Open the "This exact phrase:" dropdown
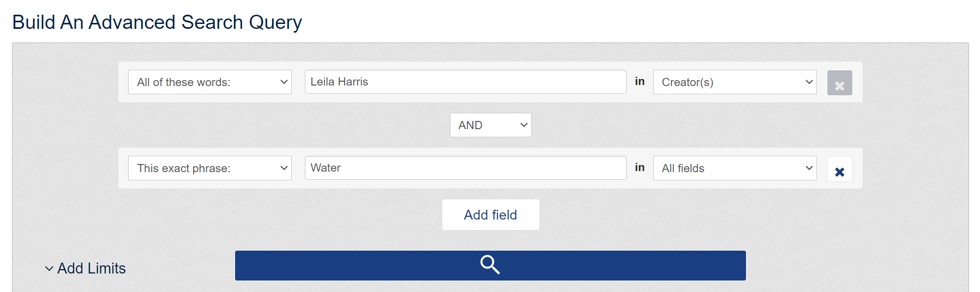Image resolution: width=980 pixels, height=292 pixels. tap(209, 168)
